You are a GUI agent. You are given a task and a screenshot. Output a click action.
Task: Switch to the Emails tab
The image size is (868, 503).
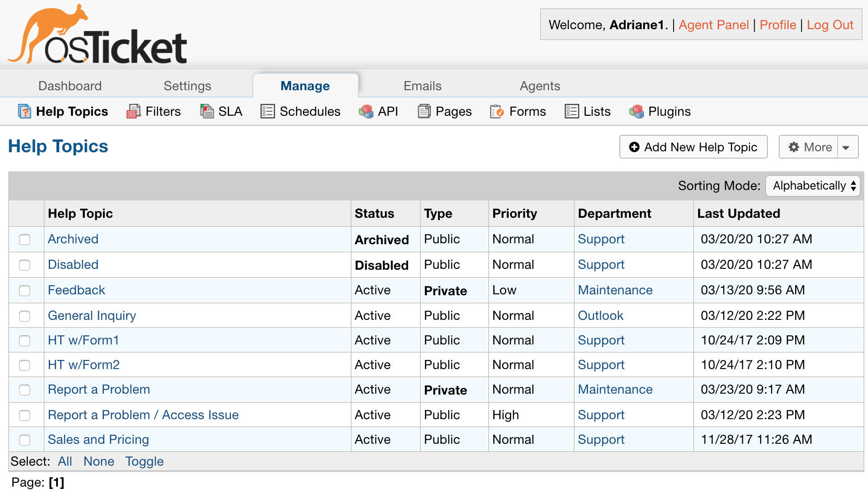(x=422, y=86)
